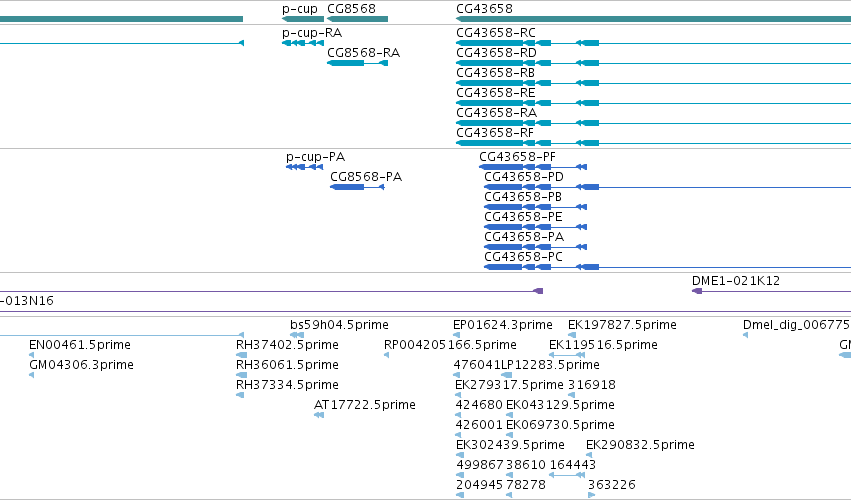Select feature label 424680
The image size is (851, 500).
[x=479, y=405]
